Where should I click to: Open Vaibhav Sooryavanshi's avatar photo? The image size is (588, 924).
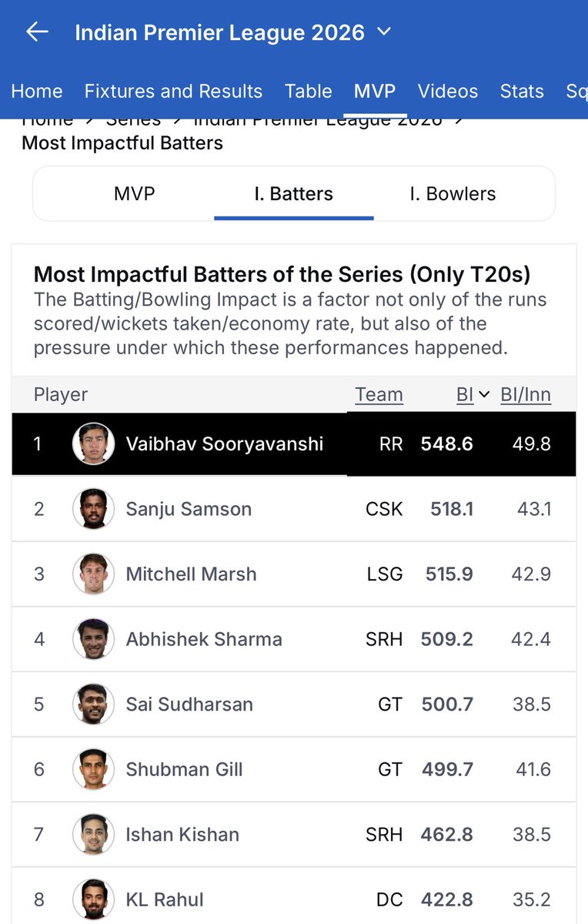pyautogui.click(x=94, y=444)
